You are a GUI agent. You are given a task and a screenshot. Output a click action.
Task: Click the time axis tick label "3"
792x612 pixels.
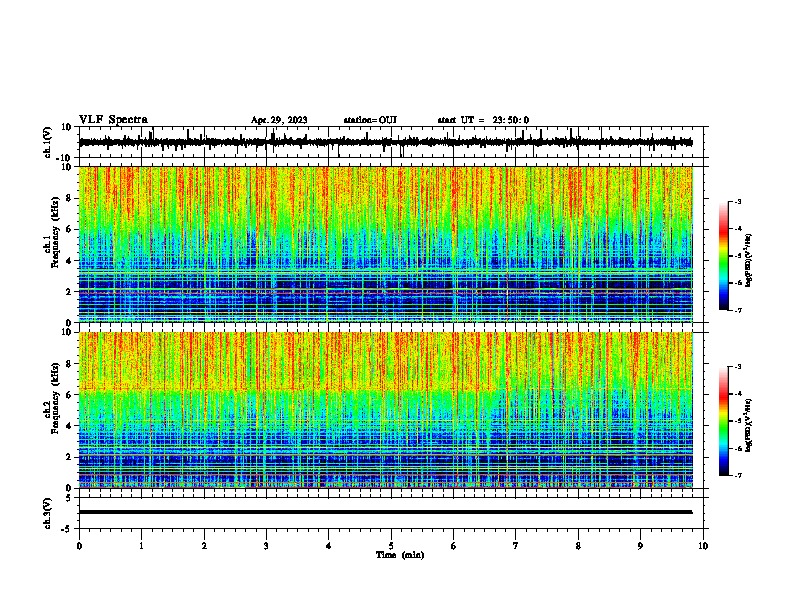point(266,546)
